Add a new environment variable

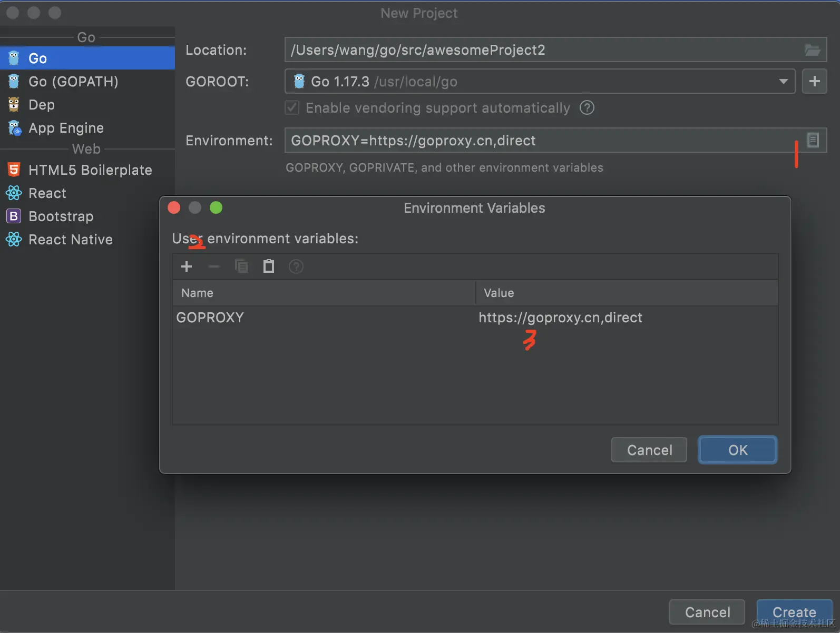click(187, 266)
